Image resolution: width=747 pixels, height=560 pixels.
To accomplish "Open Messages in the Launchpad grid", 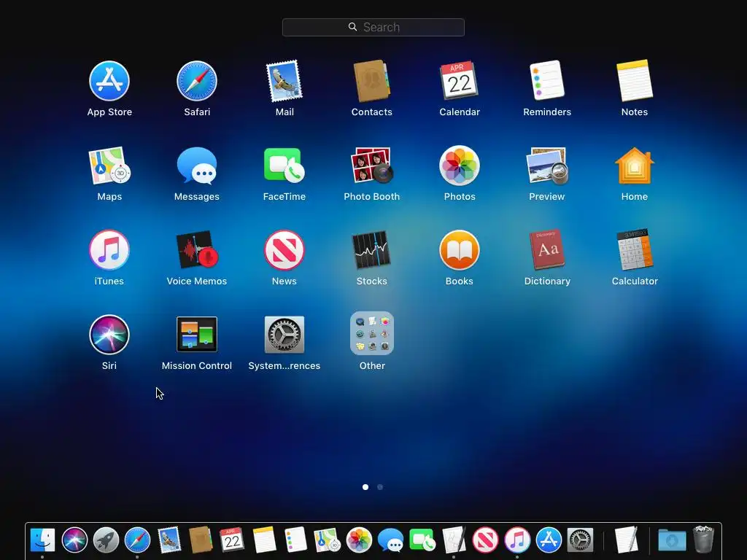I will click(197, 166).
